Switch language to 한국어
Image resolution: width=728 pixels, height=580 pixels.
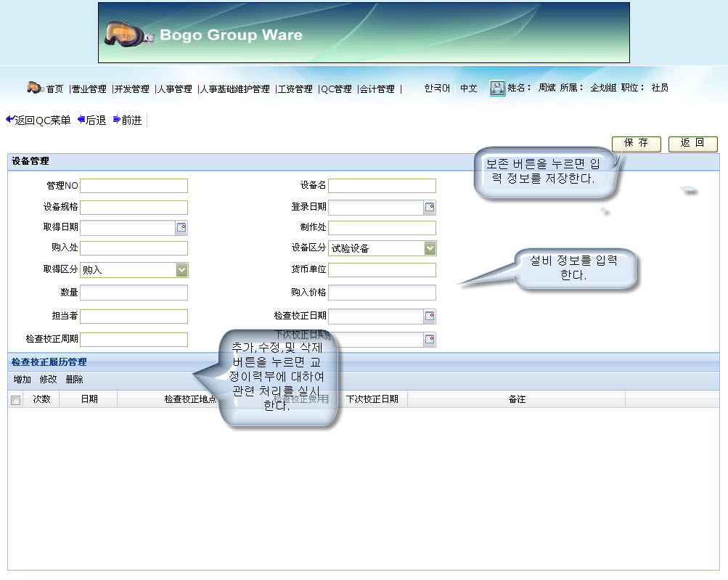pyautogui.click(x=437, y=89)
